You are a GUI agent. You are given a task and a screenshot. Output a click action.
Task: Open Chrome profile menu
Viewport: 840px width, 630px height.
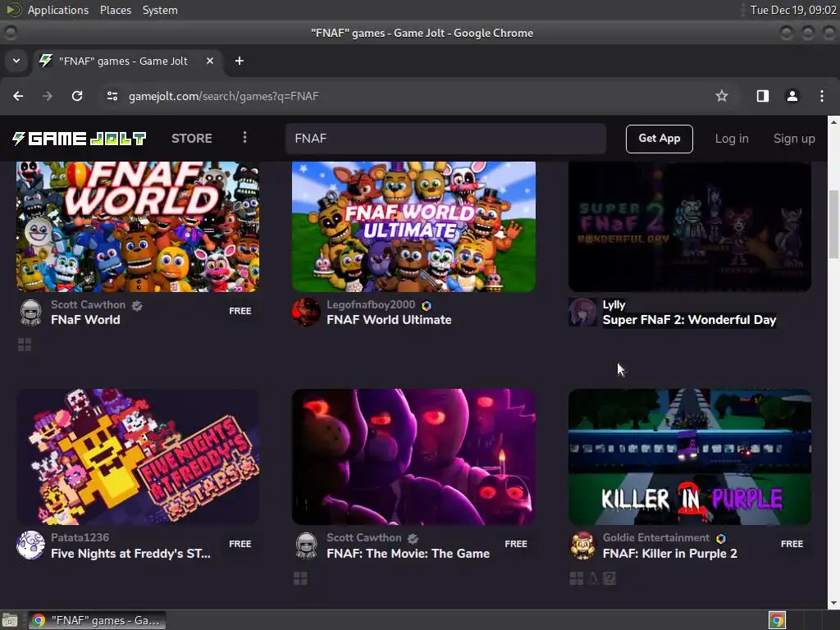tap(792, 96)
